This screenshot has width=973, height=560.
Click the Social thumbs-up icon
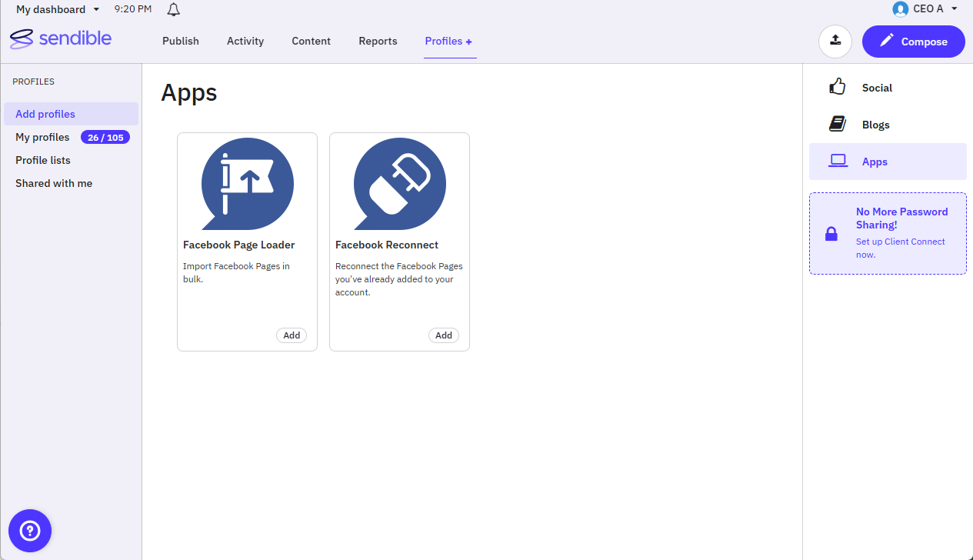(838, 87)
